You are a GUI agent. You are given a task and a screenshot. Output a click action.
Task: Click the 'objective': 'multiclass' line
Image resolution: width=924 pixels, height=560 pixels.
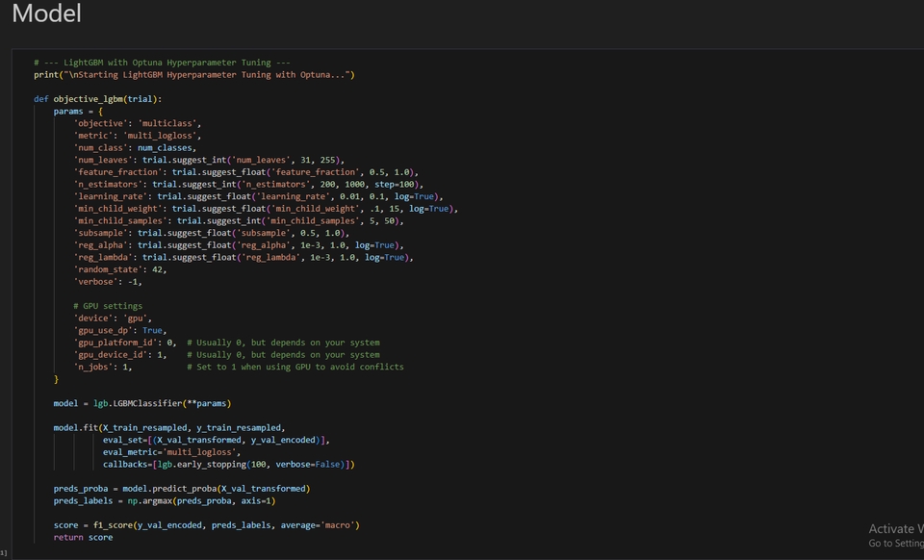click(138, 124)
